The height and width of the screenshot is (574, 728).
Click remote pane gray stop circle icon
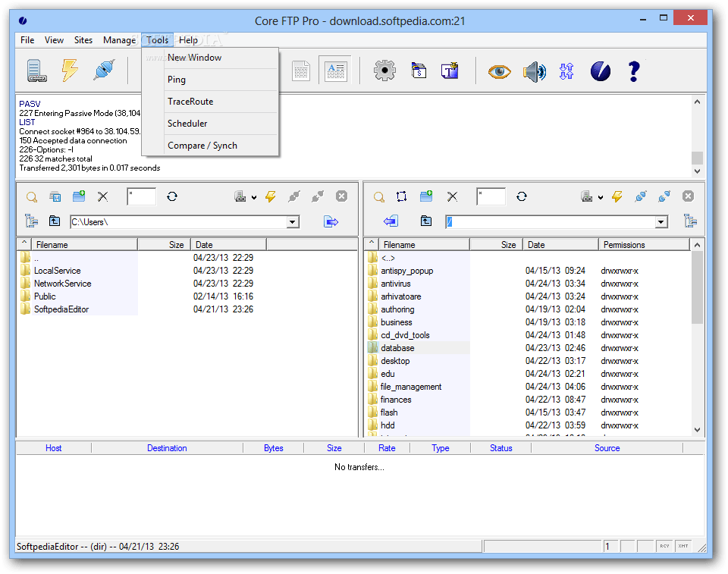coord(688,196)
